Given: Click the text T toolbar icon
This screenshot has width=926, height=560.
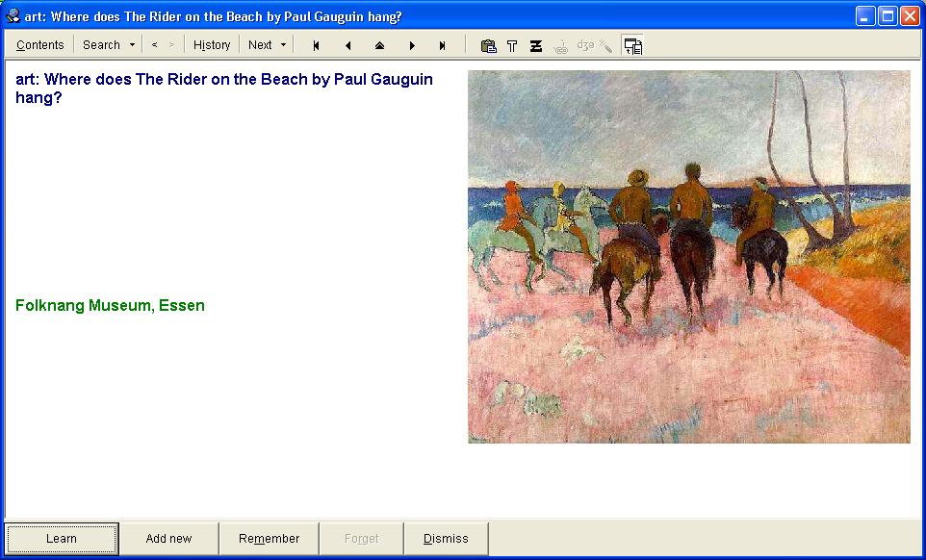Looking at the screenshot, I should [512, 45].
